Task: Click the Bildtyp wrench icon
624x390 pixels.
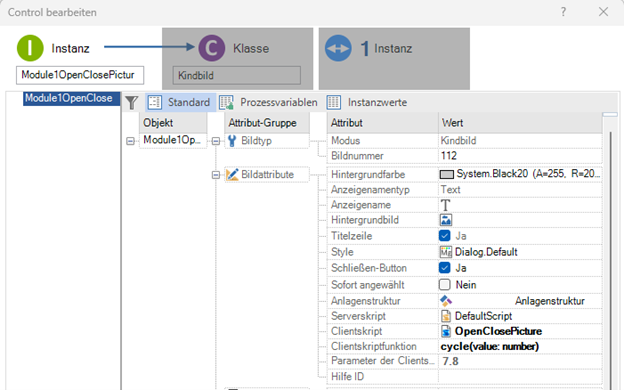Action: [x=232, y=140]
